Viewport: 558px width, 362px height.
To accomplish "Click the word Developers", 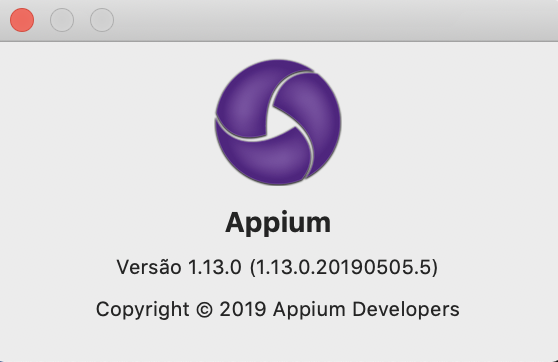I will click(x=406, y=310).
